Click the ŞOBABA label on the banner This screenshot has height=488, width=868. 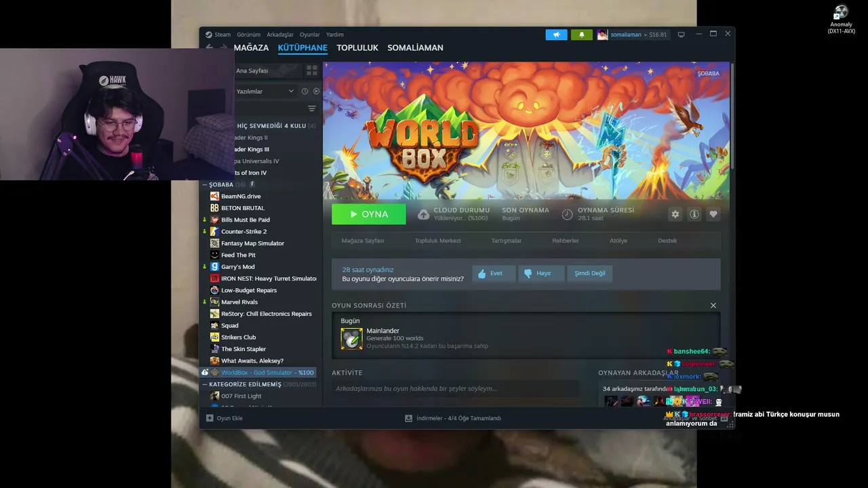(708, 73)
